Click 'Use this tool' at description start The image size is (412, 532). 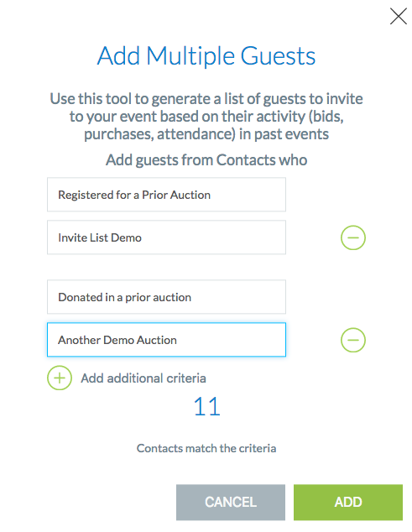[91, 99]
